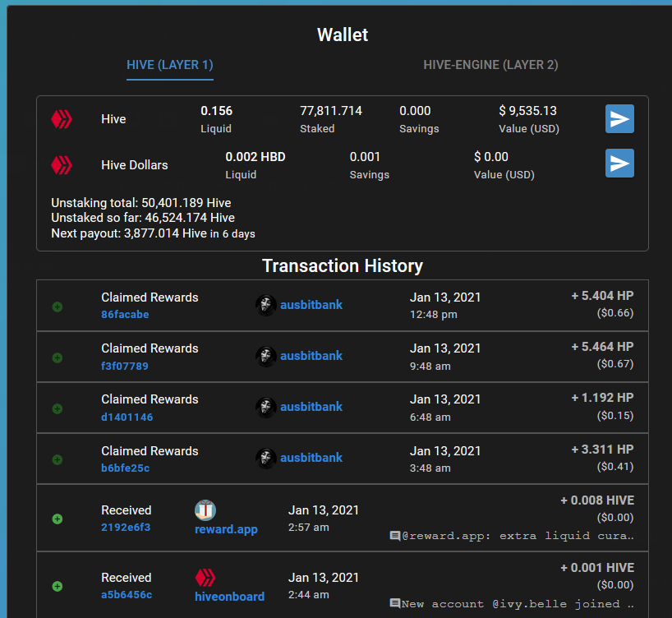Select the '+ 5.404 HP' amount

pos(602,296)
